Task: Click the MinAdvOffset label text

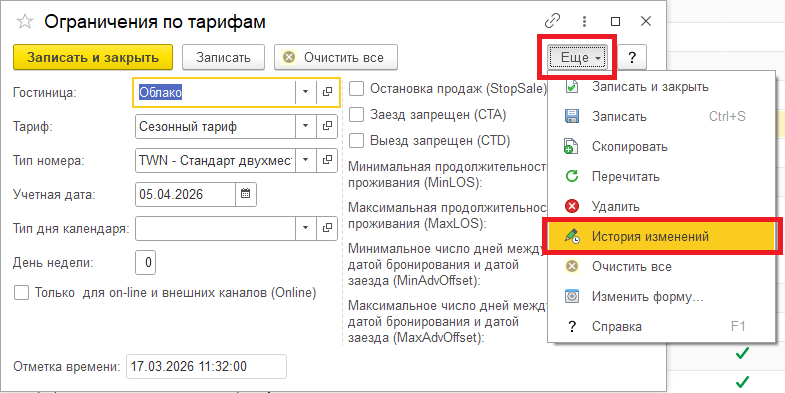Action: coord(446,264)
